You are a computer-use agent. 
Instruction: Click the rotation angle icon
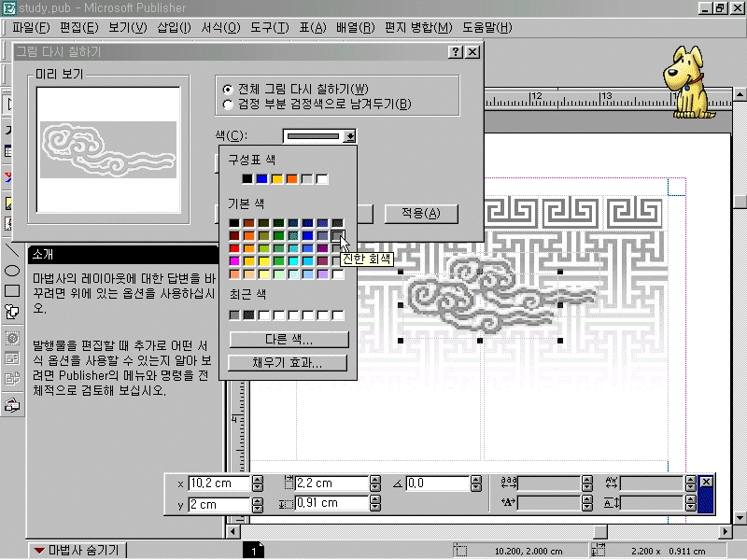[x=398, y=483]
